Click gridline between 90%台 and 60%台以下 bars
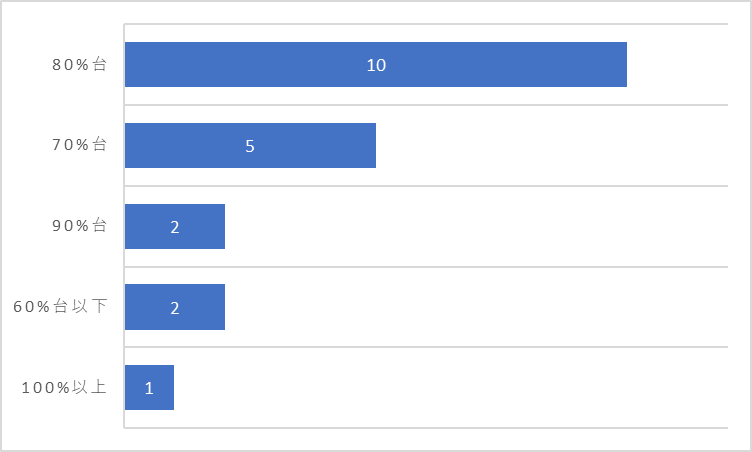 426,267
